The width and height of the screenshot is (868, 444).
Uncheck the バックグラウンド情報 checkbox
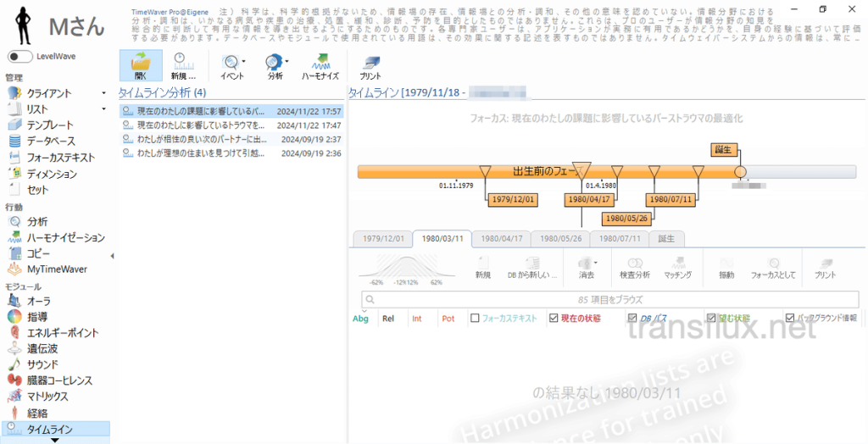tap(790, 319)
